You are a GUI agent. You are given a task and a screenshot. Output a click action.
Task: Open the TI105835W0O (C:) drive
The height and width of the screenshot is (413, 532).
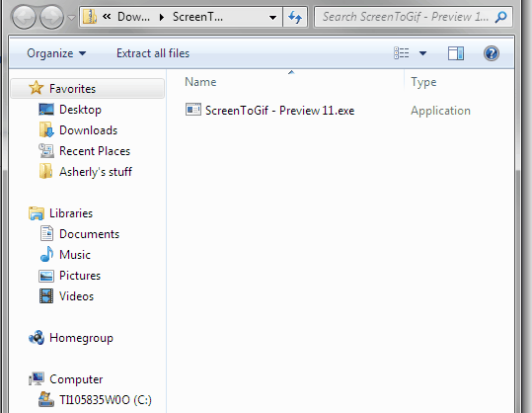pyautogui.click(x=106, y=400)
